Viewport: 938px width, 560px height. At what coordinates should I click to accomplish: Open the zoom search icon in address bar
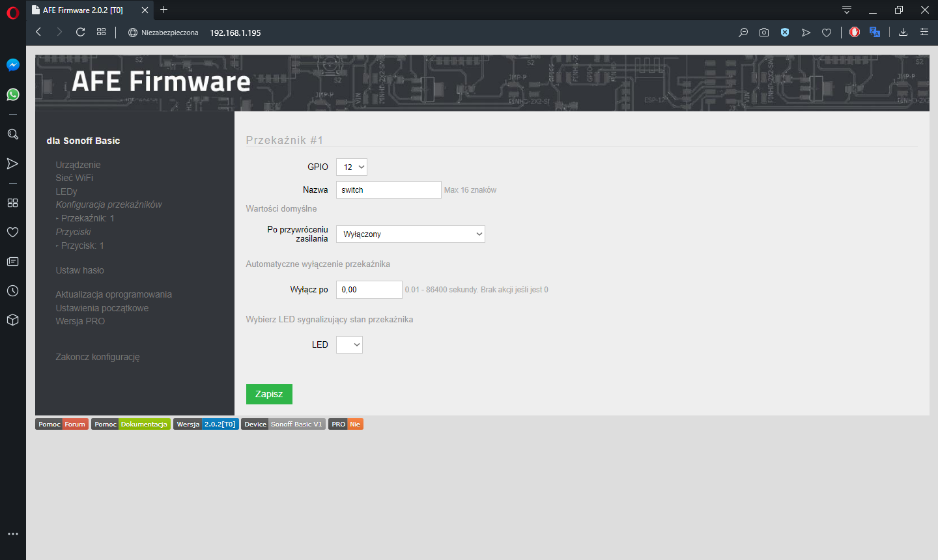tap(743, 33)
